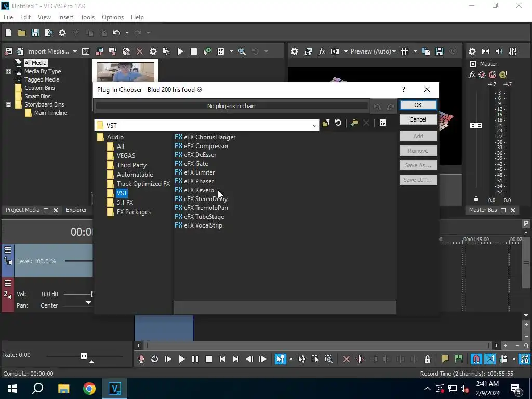
Task: Click OK in Plug-In Chooser
Action: (x=418, y=105)
